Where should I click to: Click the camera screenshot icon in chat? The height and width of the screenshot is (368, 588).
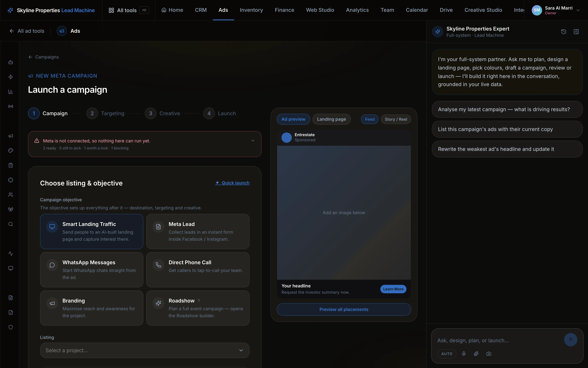coord(489,354)
